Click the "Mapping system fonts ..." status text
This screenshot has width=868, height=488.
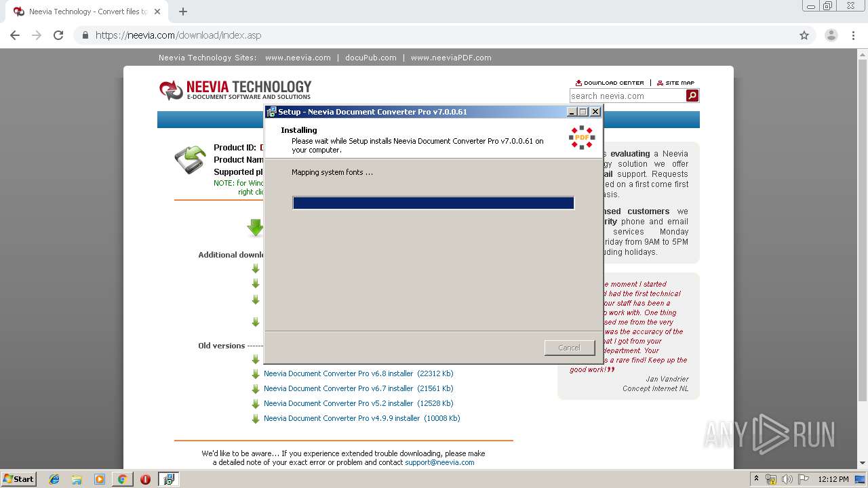click(332, 172)
